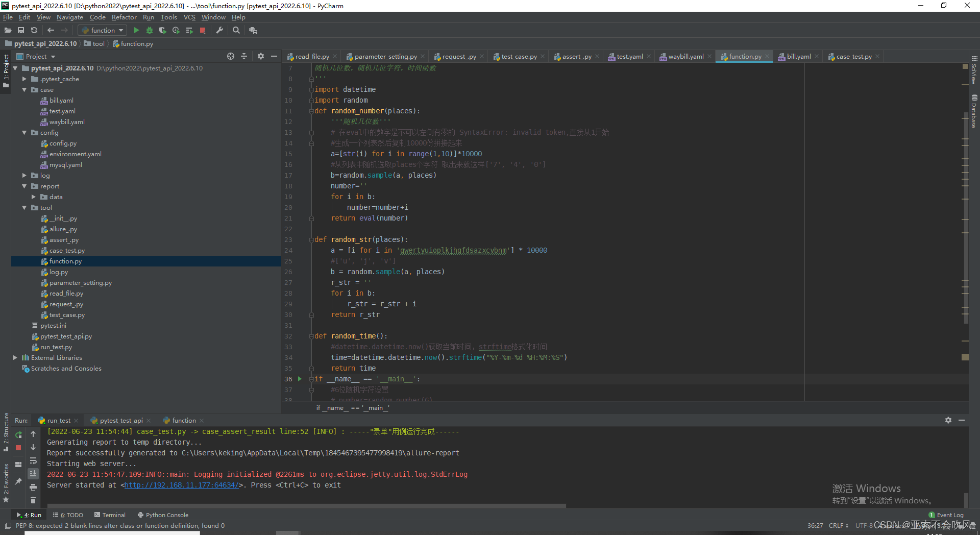Screen dimensions: 980x535
Task: Collapse the config folder
Action: tap(24, 133)
